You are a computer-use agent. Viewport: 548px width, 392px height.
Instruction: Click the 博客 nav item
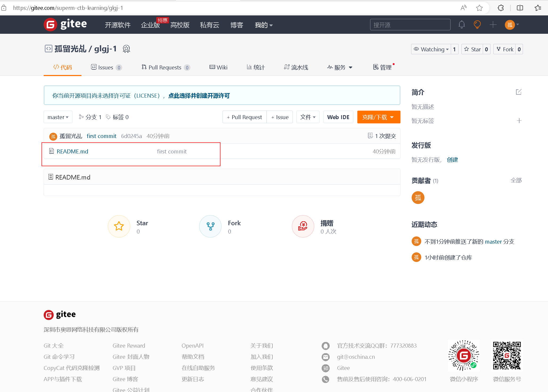[x=237, y=25]
